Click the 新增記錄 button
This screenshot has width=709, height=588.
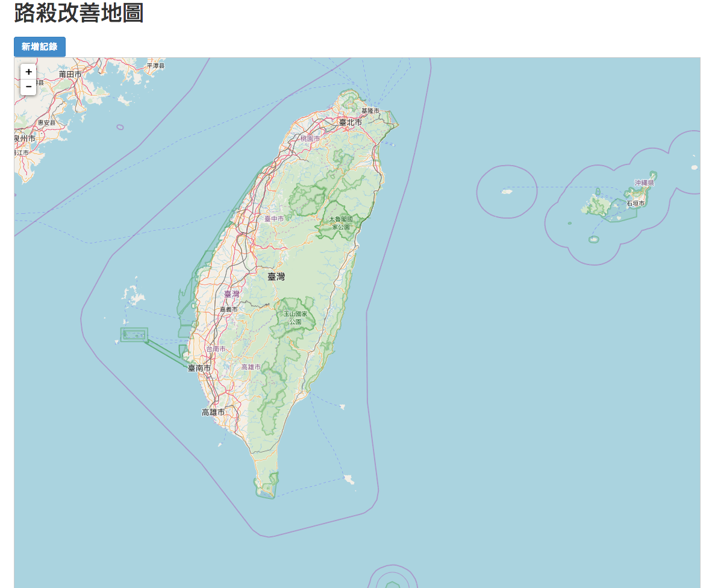pos(39,47)
